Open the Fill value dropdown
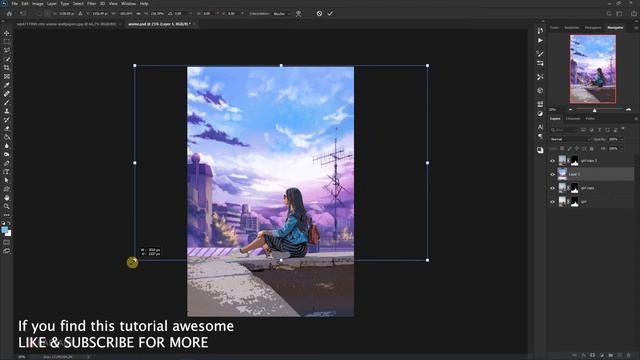 click(x=621, y=149)
